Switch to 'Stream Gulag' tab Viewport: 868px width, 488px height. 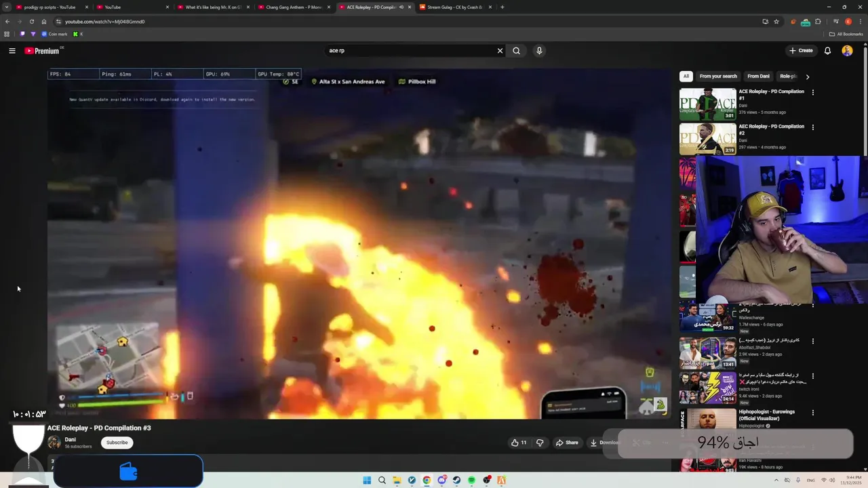click(455, 7)
